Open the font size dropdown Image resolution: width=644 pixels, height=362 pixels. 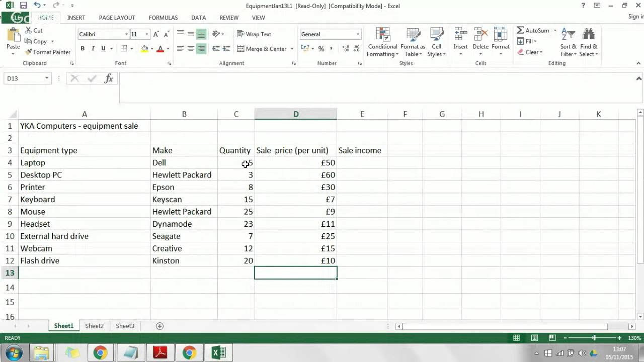147,34
